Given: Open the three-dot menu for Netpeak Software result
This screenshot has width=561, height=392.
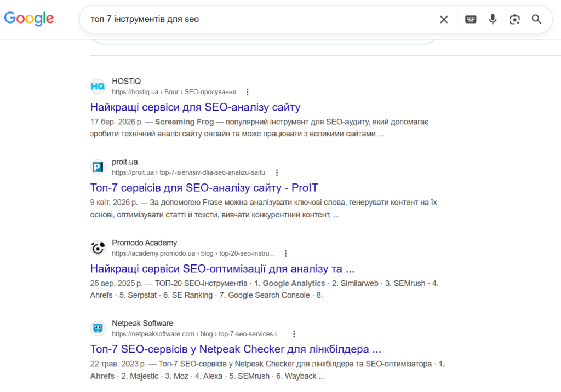Looking at the screenshot, I should click(294, 334).
